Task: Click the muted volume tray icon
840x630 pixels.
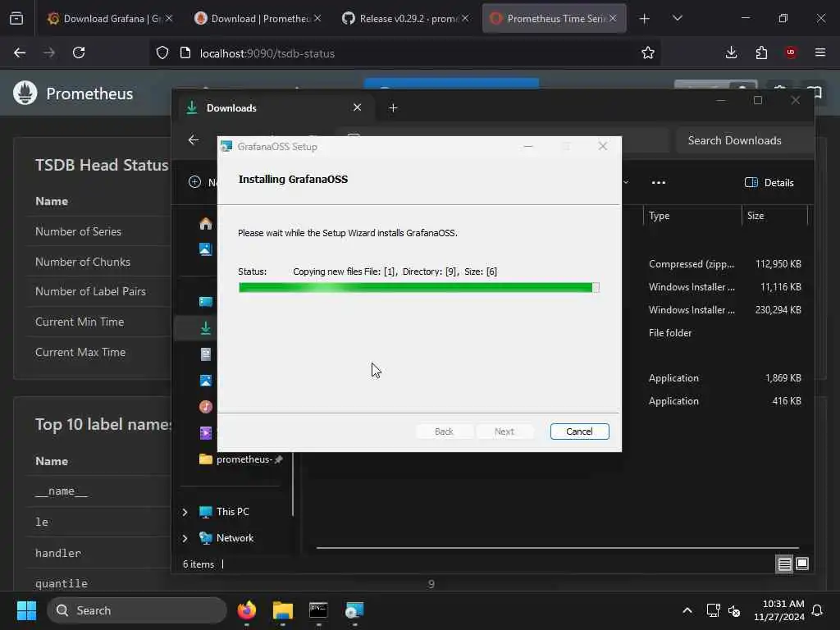Action: [734, 610]
